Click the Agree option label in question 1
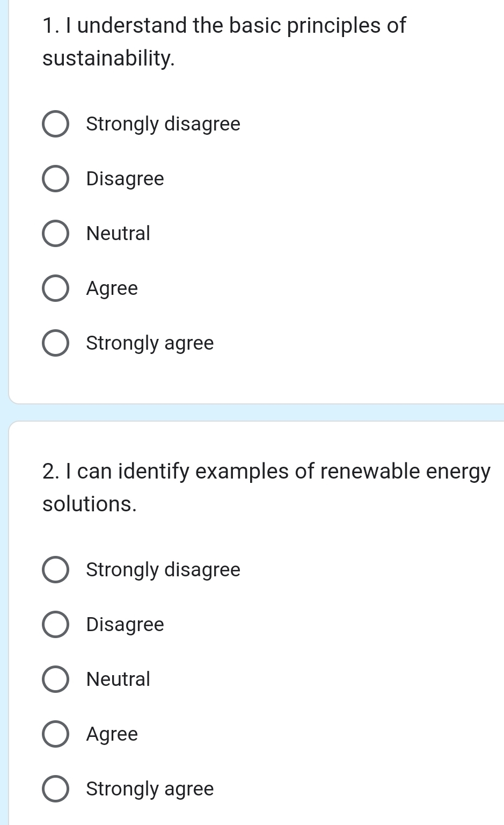 (112, 288)
